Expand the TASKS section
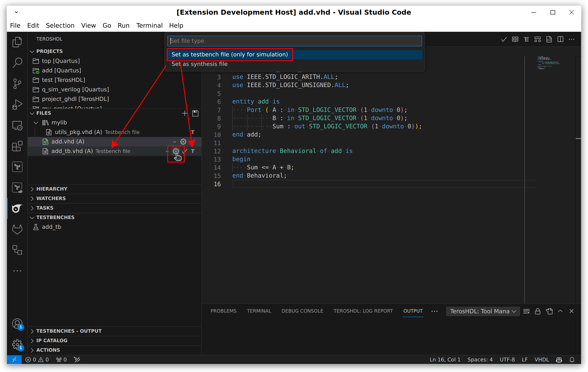588x372 pixels. (32, 208)
